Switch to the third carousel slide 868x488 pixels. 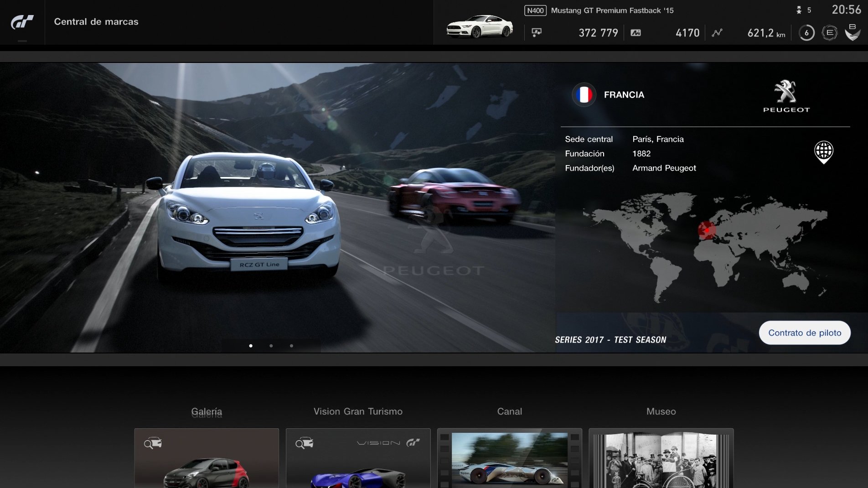[292, 345]
